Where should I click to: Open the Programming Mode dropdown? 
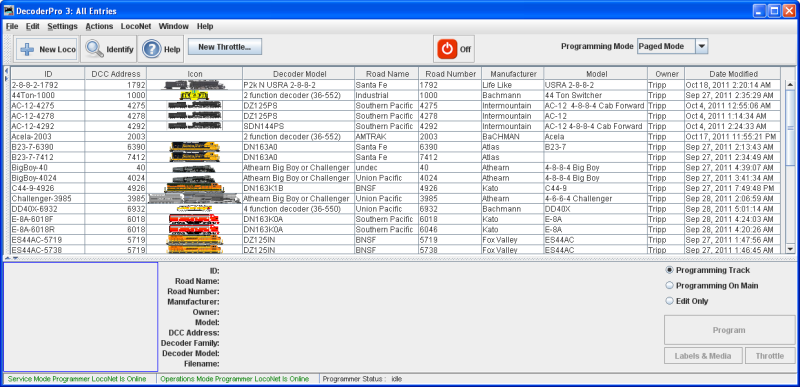[x=672, y=46]
